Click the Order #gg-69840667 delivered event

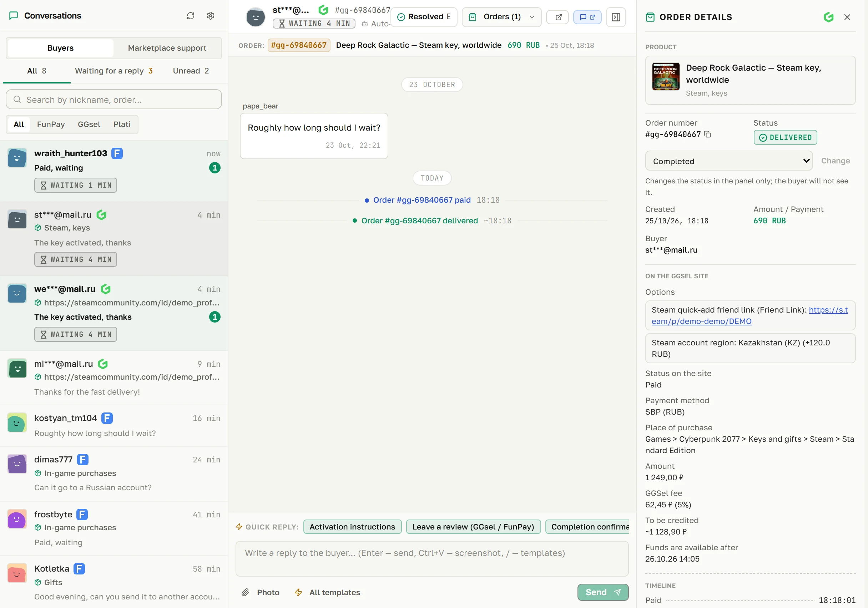point(419,221)
